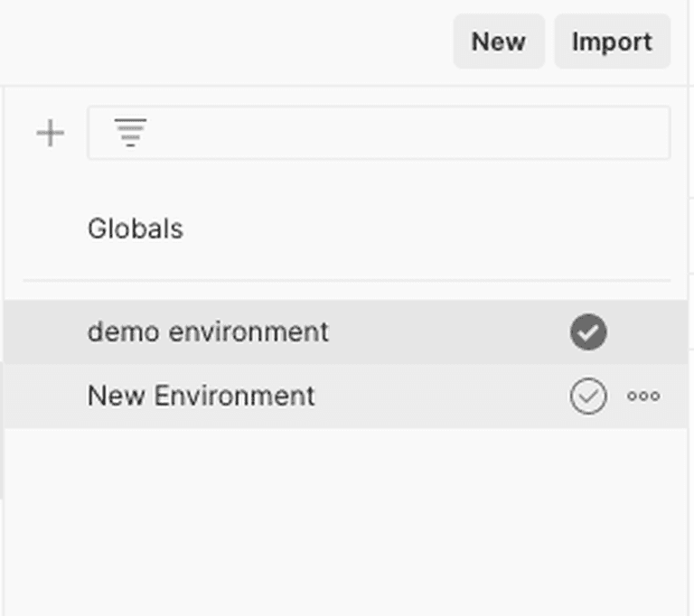Open the New Environment label text
This screenshot has height=616, width=694.
click(201, 396)
